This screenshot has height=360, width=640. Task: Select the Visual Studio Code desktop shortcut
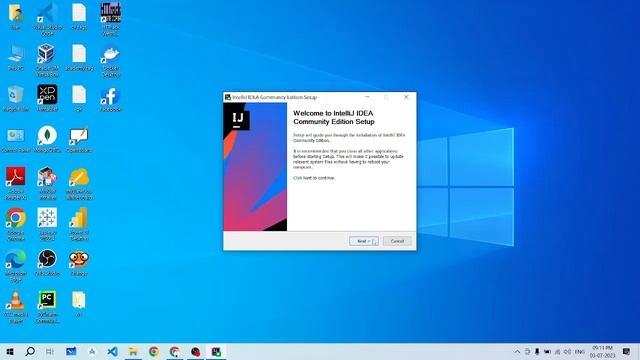(x=47, y=19)
